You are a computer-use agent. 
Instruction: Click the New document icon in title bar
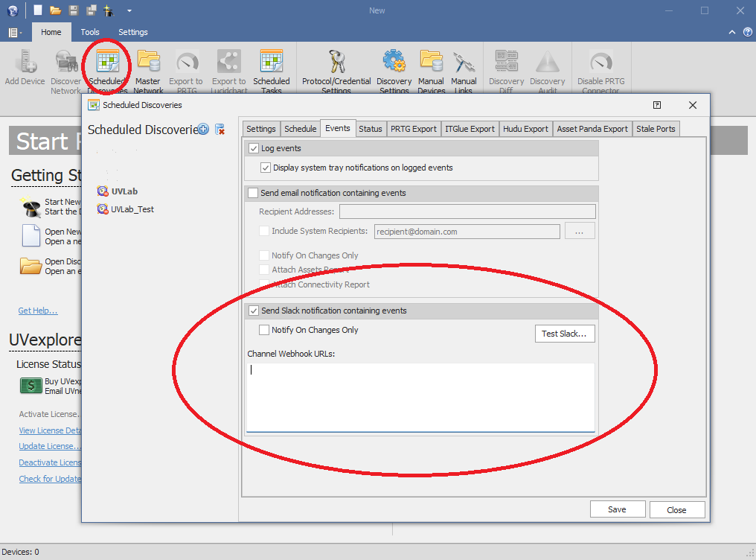pos(38,10)
